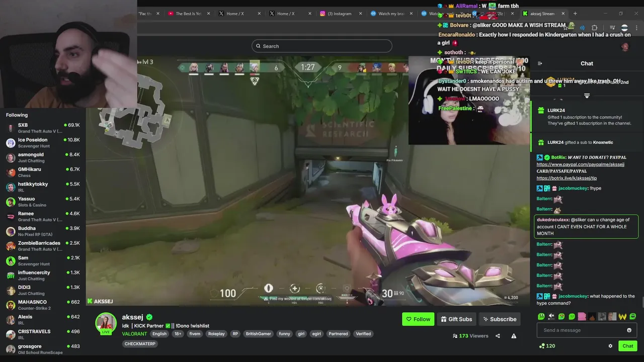Click asmongold avatar in sidebar

tap(11, 157)
